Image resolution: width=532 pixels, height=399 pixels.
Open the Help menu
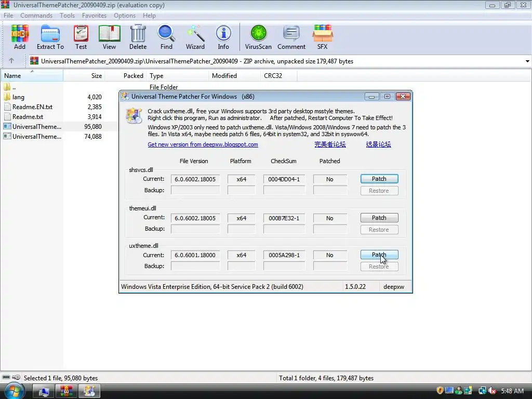point(149,16)
